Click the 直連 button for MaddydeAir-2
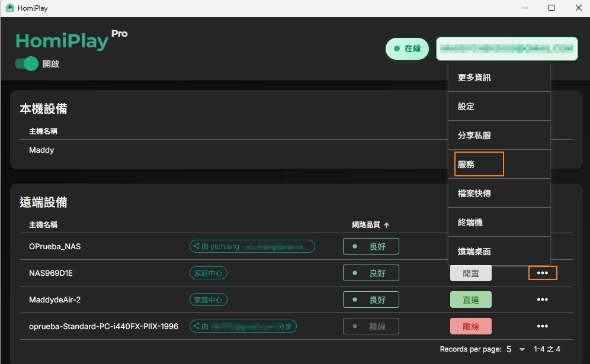Screen dimensions: 590x364 coord(471,299)
